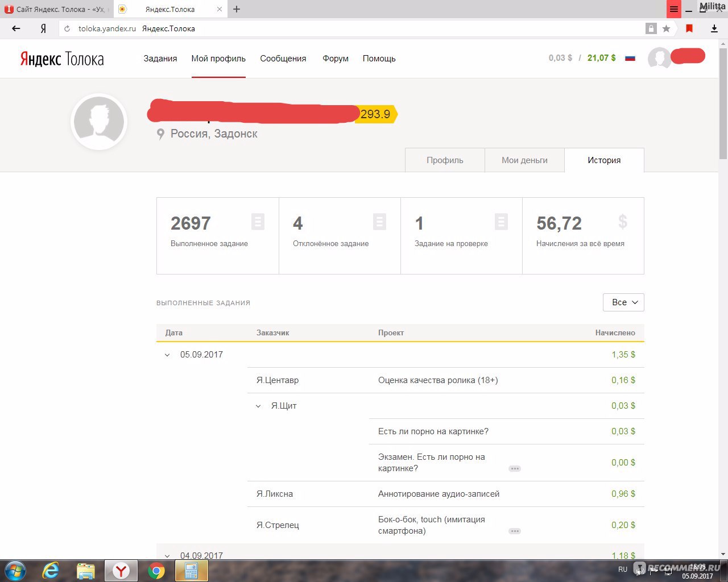The width and height of the screenshot is (728, 582).
Task: Click the 0,96 $ amount for Я.Ликсна
Action: click(x=623, y=494)
